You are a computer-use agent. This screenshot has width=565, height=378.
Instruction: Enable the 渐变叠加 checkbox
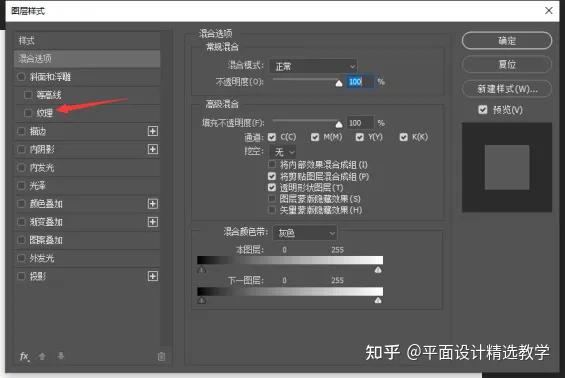point(21,222)
